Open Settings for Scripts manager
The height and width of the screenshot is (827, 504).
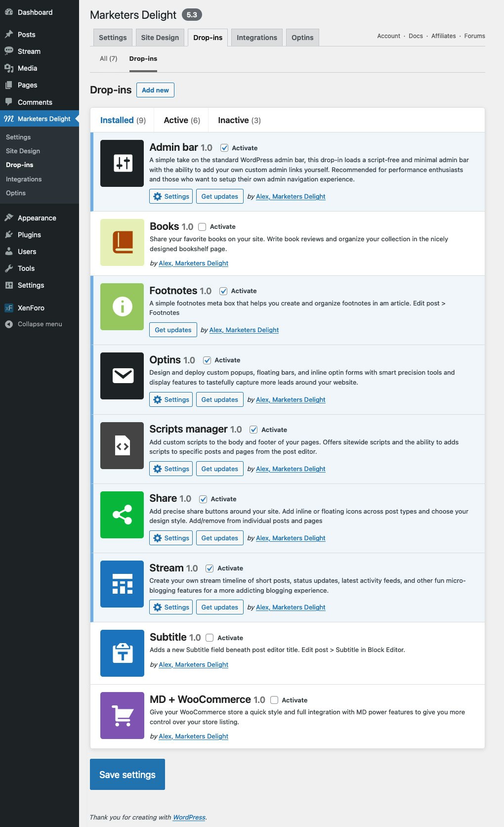click(x=171, y=469)
